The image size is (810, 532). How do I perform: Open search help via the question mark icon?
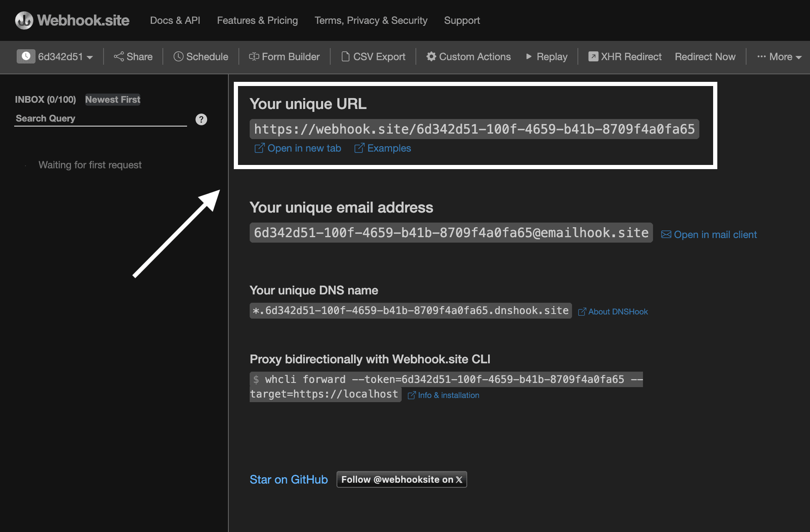201,119
